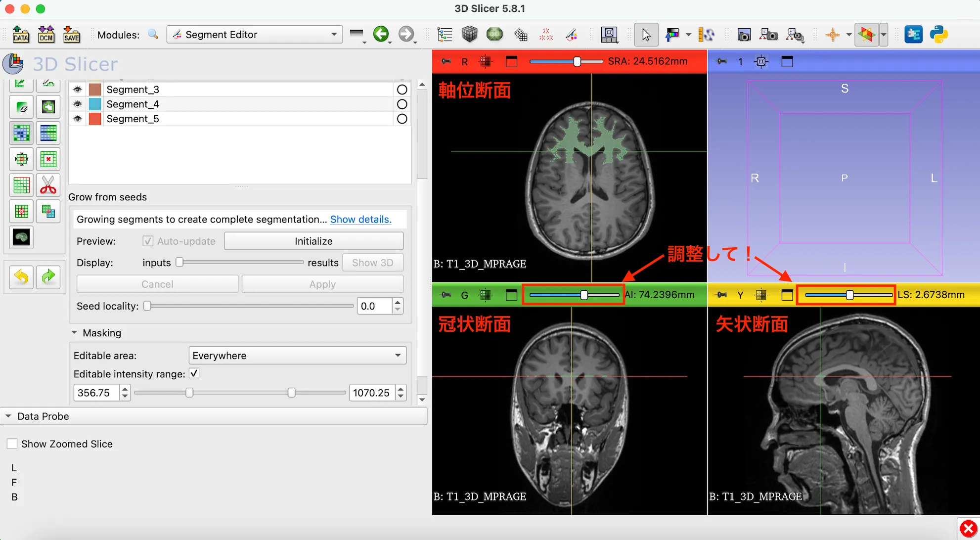
Task: Click the Show details link
Action: (x=360, y=219)
